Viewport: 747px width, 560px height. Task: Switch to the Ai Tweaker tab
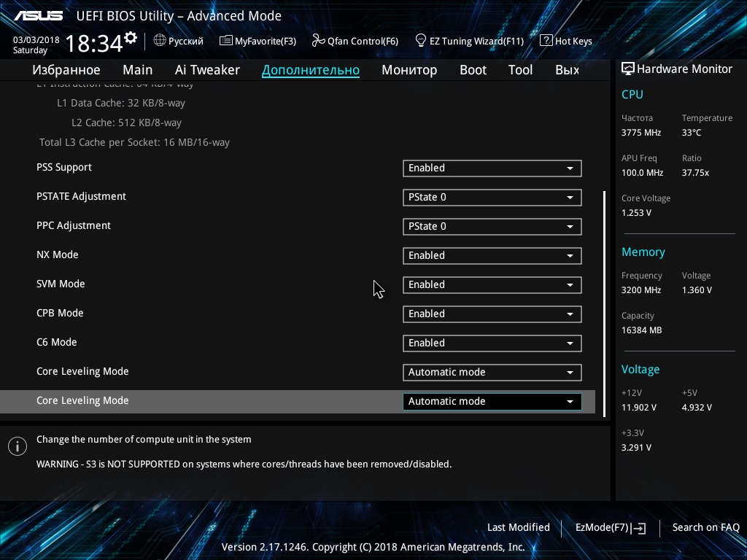coord(207,70)
